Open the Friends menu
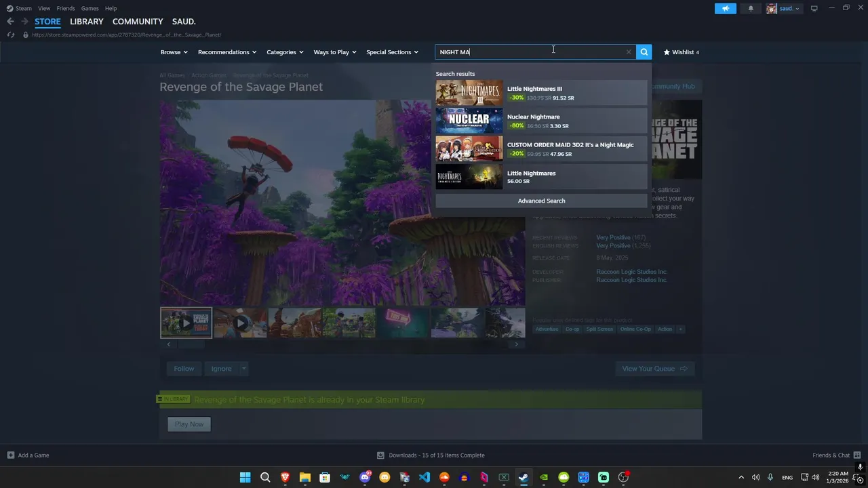868x488 pixels. 66,8
